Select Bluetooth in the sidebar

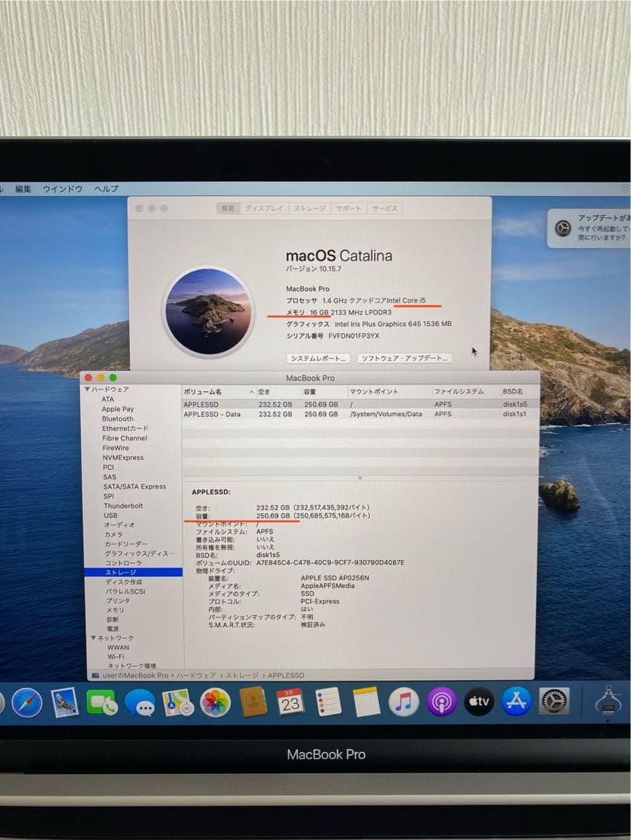pos(117,419)
